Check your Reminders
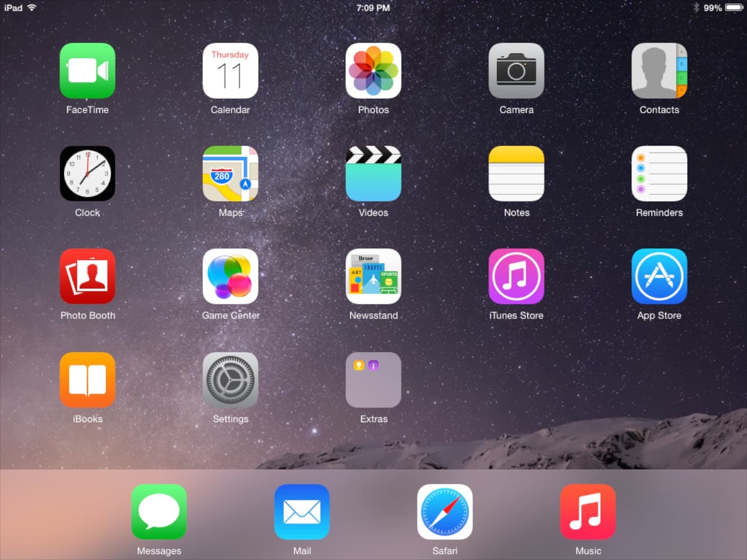The height and width of the screenshot is (560, 747). click(660, 174)
